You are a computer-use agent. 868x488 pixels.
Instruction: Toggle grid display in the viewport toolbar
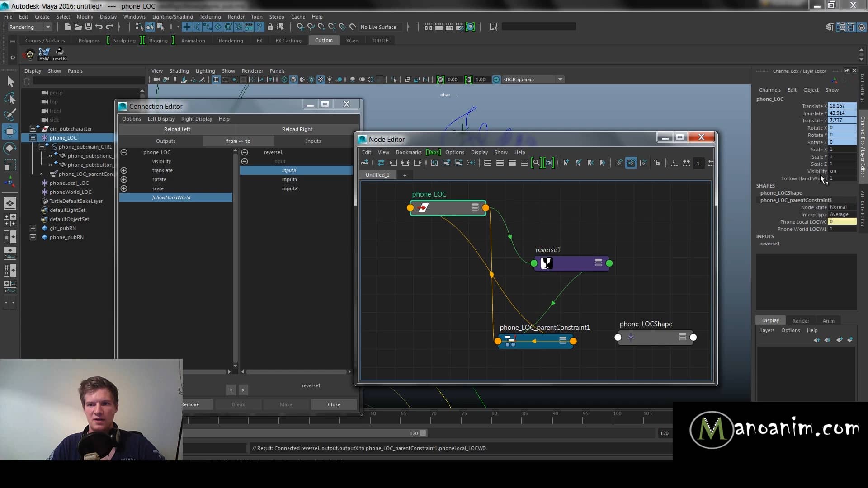tap(216, 80)
